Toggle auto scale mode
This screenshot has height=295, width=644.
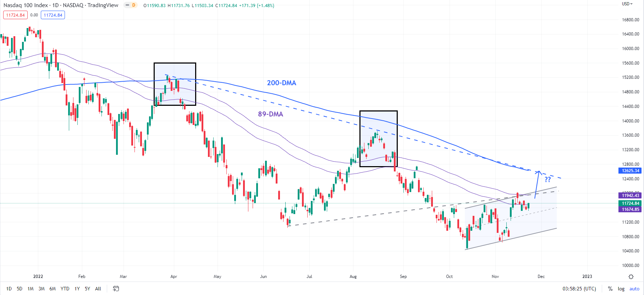634,289
